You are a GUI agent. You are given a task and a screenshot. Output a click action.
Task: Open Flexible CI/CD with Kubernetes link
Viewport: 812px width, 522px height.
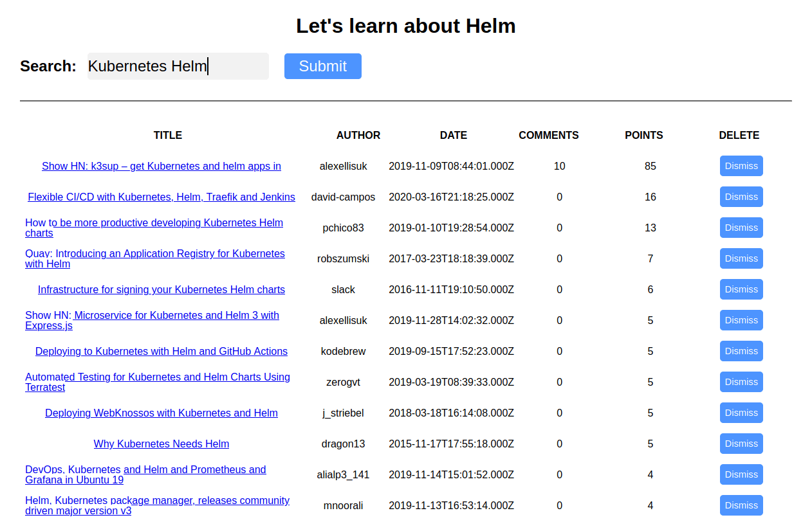pos(161,197)
